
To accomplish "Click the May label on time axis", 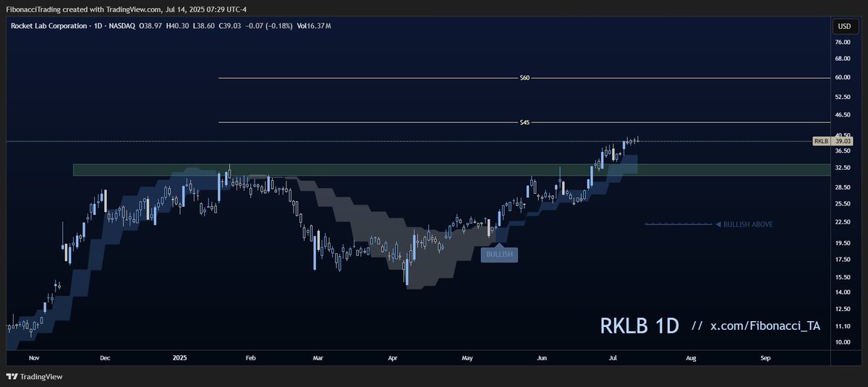I will coord(467,358).
